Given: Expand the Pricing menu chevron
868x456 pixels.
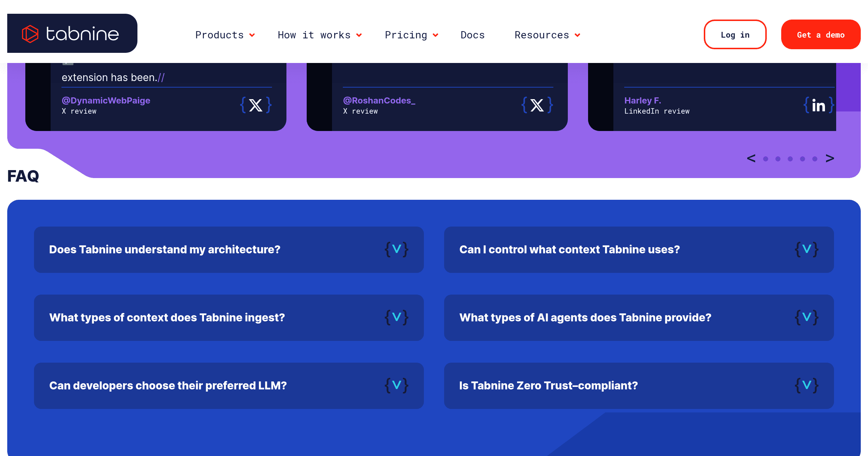Looking at the screenshot, I should [x=436, y=35].
